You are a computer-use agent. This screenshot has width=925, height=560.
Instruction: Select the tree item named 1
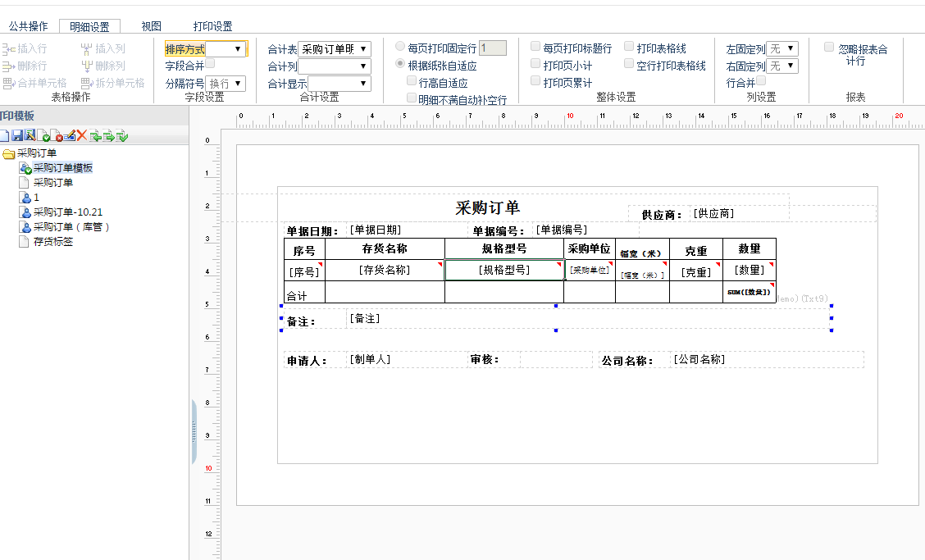(x=36, y=197)
